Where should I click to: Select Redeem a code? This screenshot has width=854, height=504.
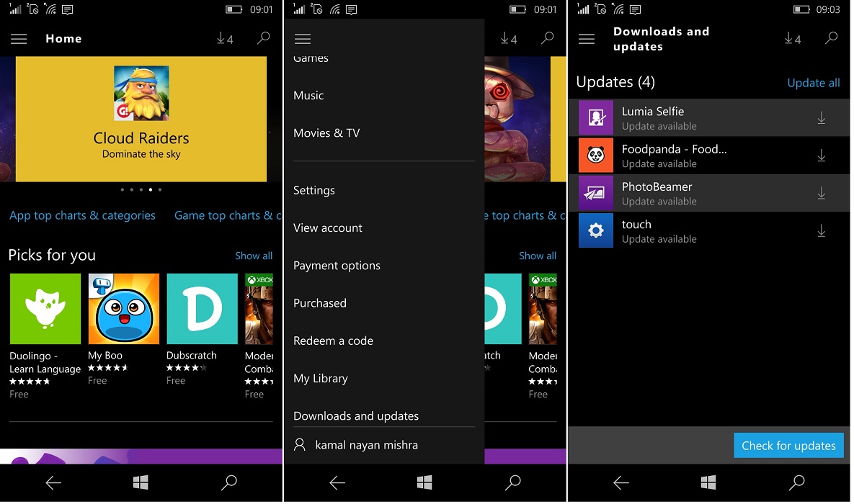(x=333, y=341)
